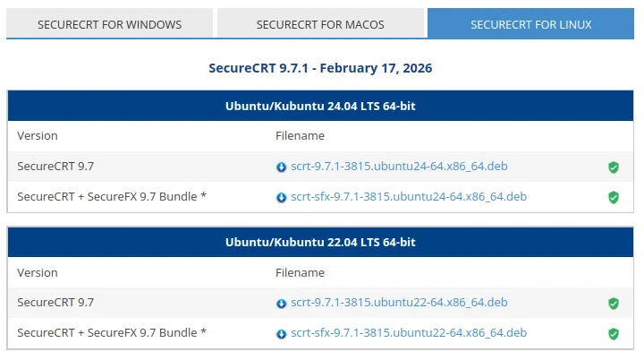This screenshot has width=644, height=360.
Task: Click green shield for Ubuntu 22.04 bundle row
Action: [614, 333]
